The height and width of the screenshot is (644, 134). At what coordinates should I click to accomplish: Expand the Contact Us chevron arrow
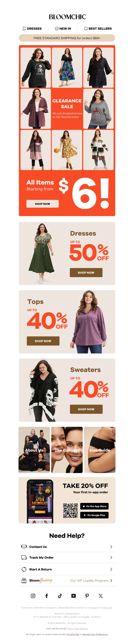pos(111,547)
